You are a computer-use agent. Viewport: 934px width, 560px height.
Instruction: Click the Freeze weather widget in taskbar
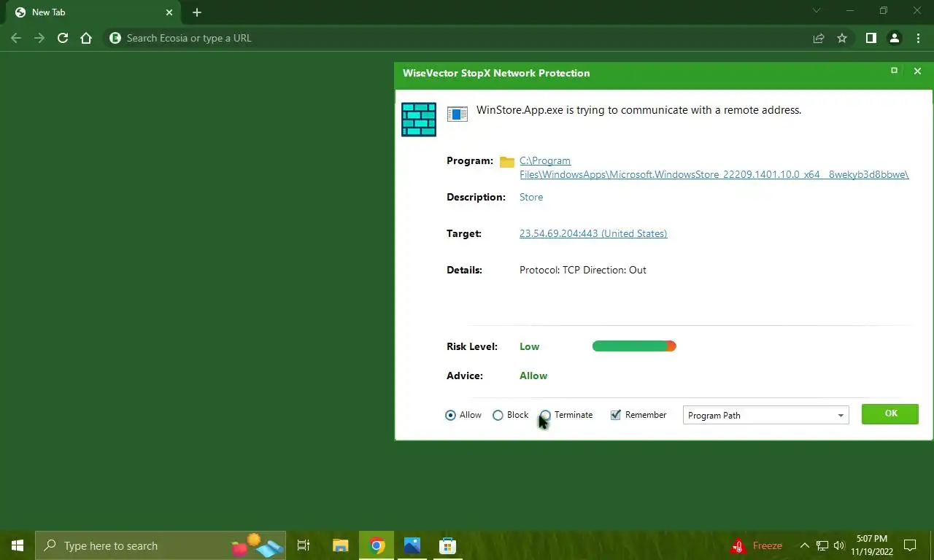[x=757, y=545]
